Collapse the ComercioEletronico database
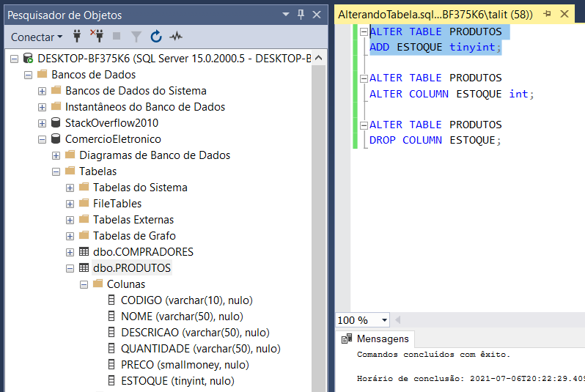This screenshot has height=392, width=585. pyautogui.click(x=43, y=139)
